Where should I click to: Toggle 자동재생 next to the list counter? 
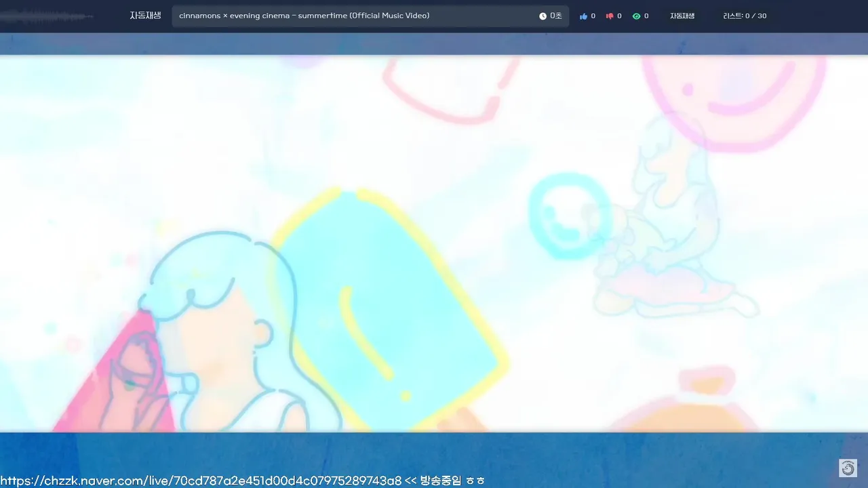click(x=682, y=16)
